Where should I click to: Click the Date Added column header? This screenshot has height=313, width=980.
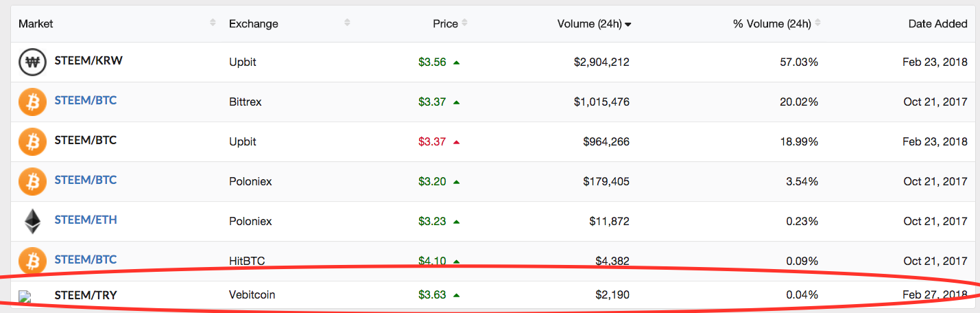(937, 24)
